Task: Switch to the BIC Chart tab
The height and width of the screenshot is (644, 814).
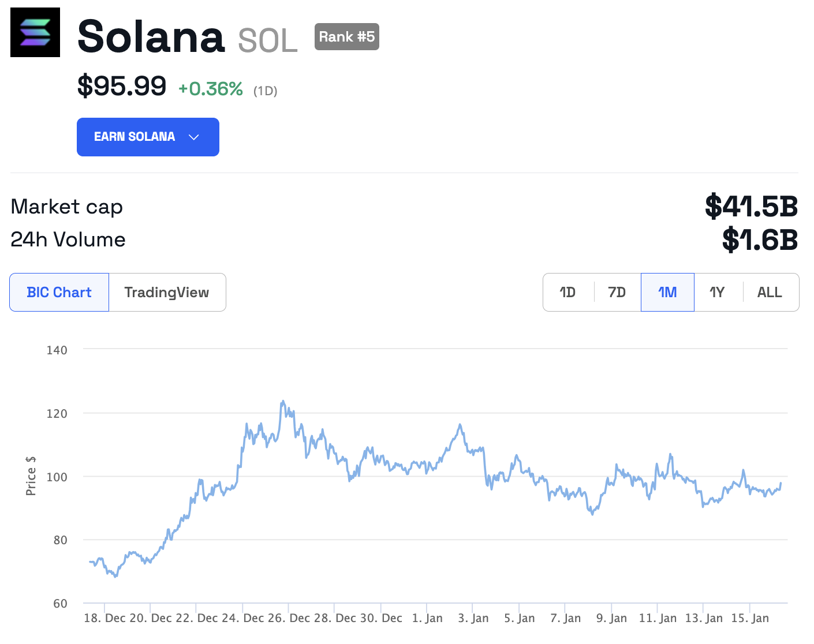Action: point(59,293)
